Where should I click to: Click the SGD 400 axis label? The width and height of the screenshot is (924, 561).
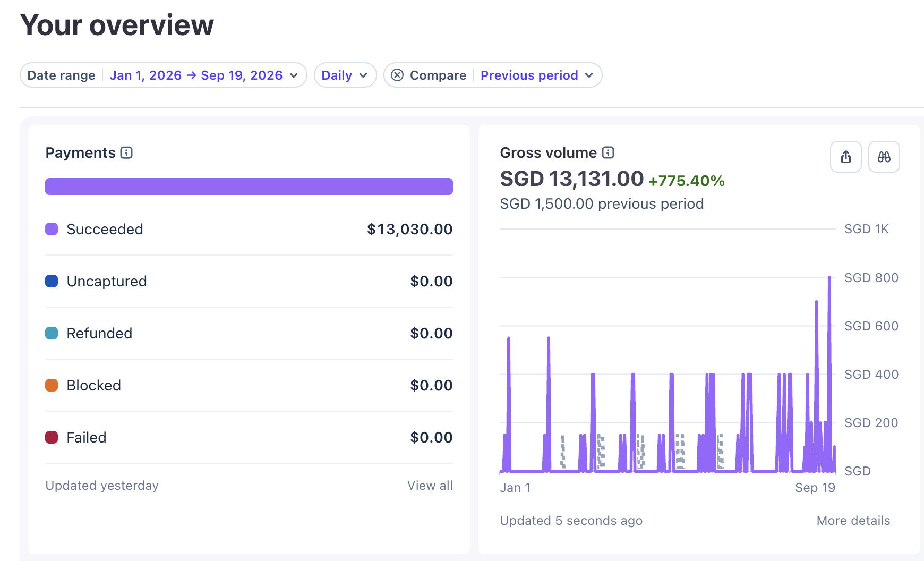[871, 375]
